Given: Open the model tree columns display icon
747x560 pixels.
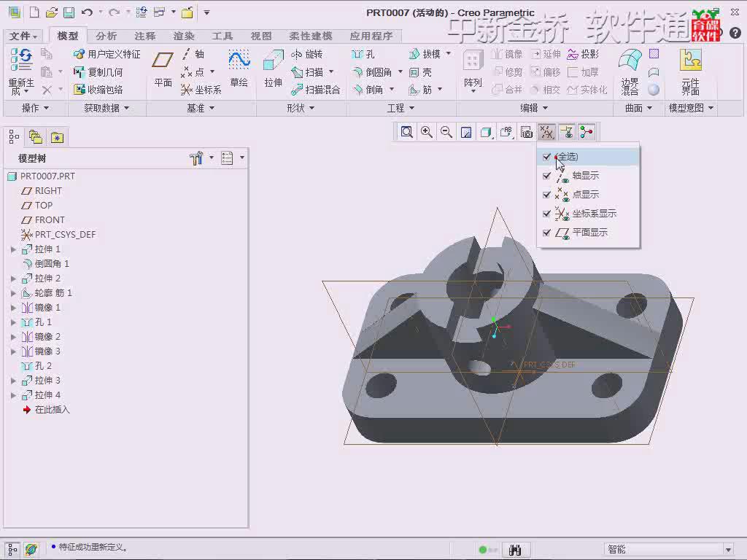Looking at the screenshot, I should (228, 157).
